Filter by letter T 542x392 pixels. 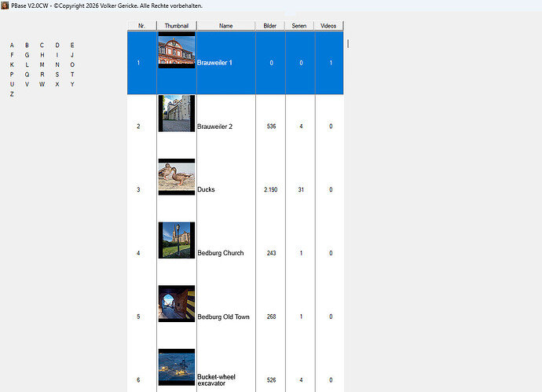[72, 75]
